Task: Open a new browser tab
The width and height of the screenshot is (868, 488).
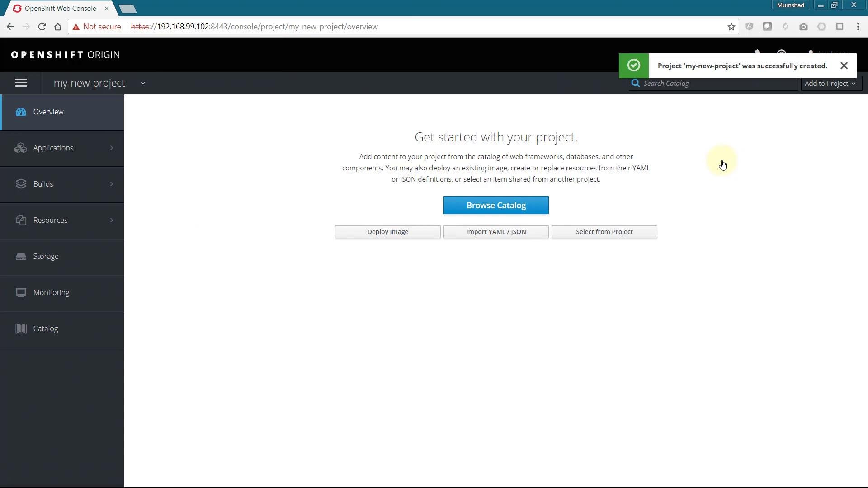Action: (128, 9)
